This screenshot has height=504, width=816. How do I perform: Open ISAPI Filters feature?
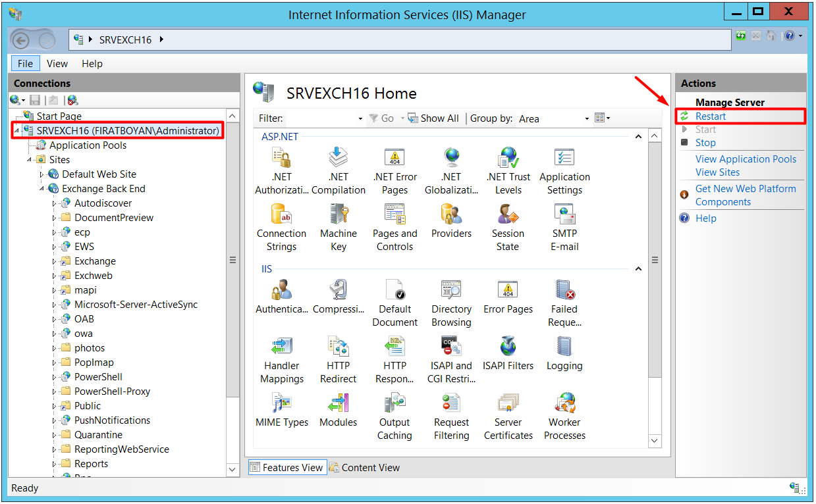(x=508, y=353)
